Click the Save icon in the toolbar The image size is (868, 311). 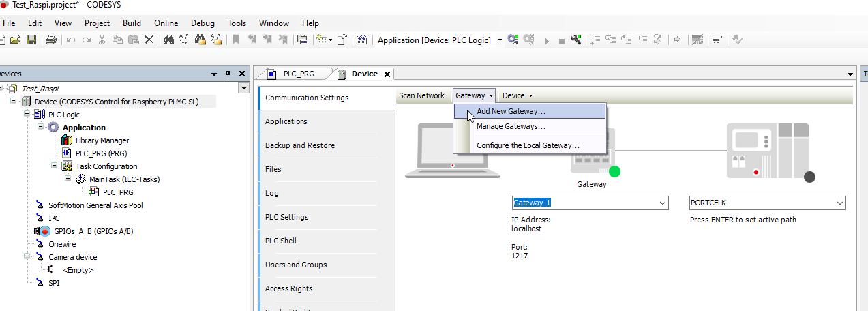(x=31, y=40)
